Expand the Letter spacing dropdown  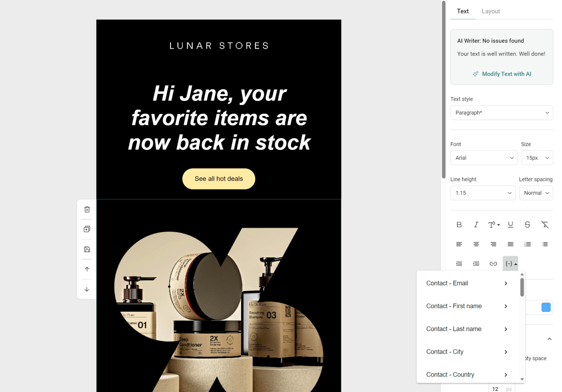(536, 193)
